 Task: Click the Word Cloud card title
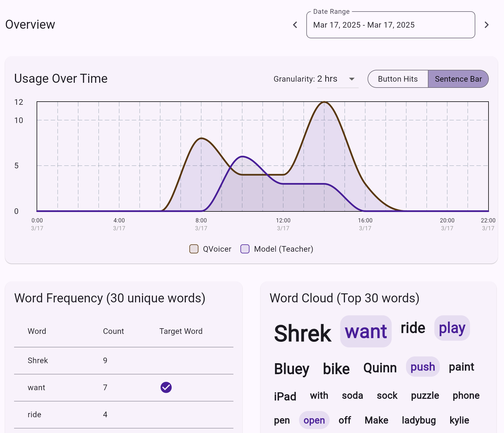(345, 298)
